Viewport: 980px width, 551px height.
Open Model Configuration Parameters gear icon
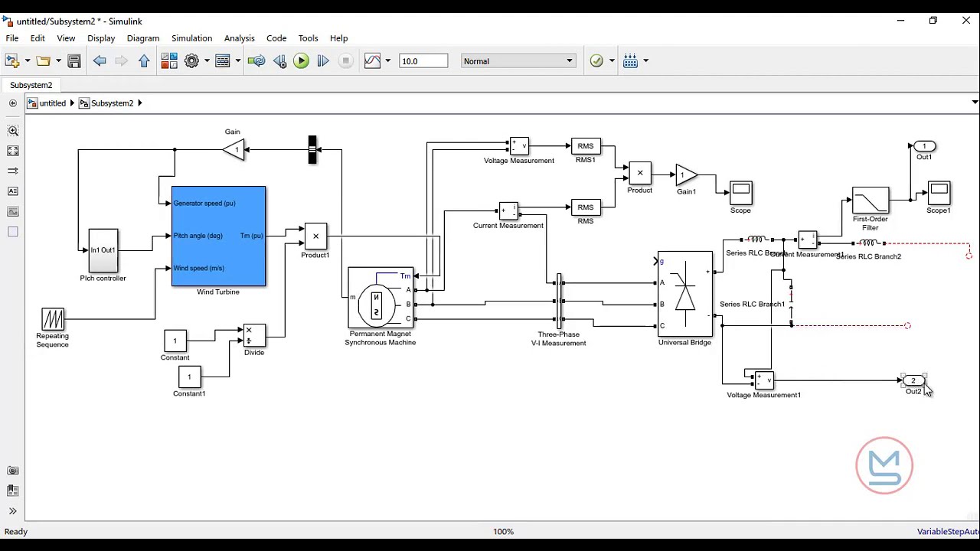[x=192, y=61]
